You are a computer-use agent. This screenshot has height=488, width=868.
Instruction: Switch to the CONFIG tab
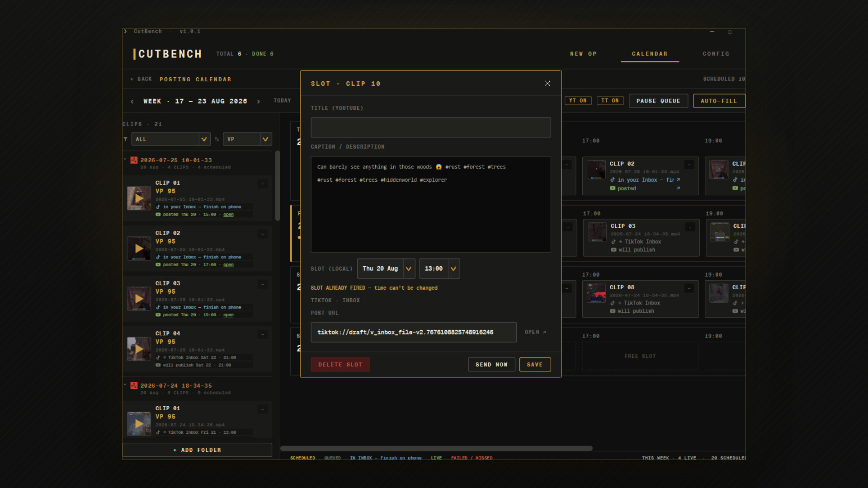click(716, 54)
